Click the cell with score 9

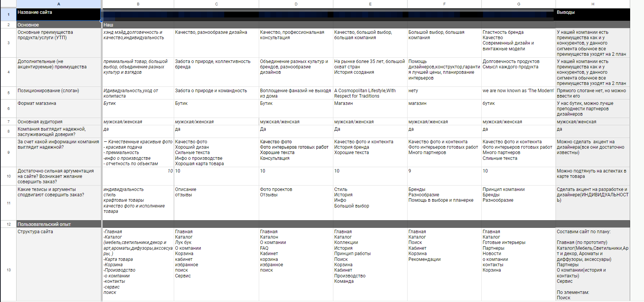point(444,176)
